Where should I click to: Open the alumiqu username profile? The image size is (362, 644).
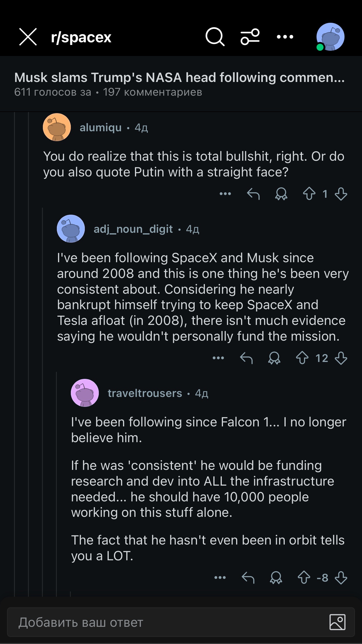coord(101,128)
